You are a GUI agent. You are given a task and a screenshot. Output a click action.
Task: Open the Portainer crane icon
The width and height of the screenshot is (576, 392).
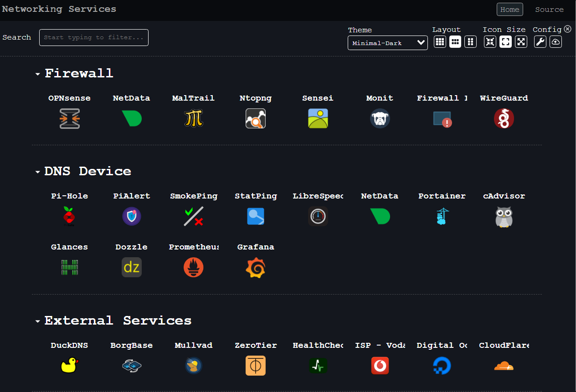[442, 216]
